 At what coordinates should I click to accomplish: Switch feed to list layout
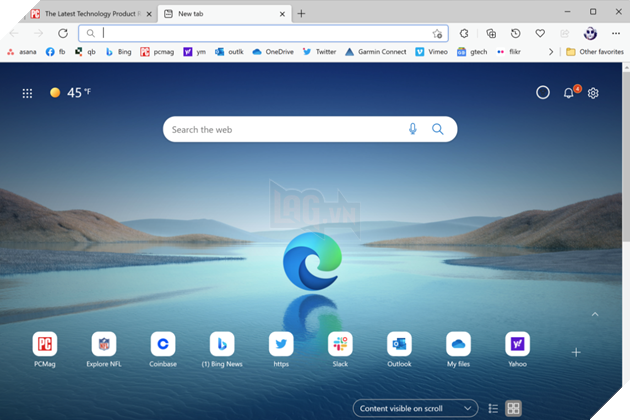[493, 408]
